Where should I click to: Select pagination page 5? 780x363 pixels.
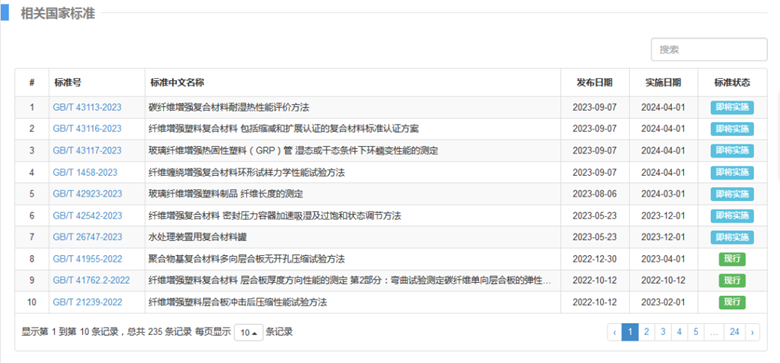[695, 332]
